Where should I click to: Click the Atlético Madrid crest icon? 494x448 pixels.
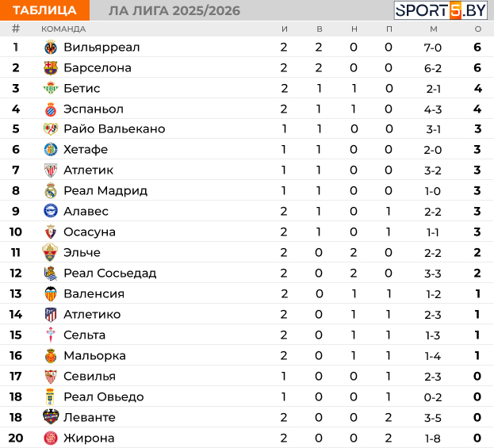click(x=51, y=315)
